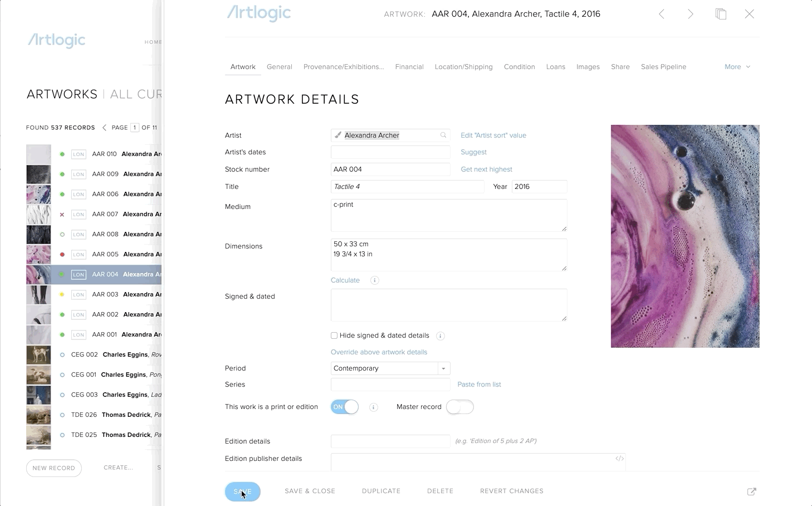
Task: Click yellow status dot for AAR 003
Action: point(62,295)
